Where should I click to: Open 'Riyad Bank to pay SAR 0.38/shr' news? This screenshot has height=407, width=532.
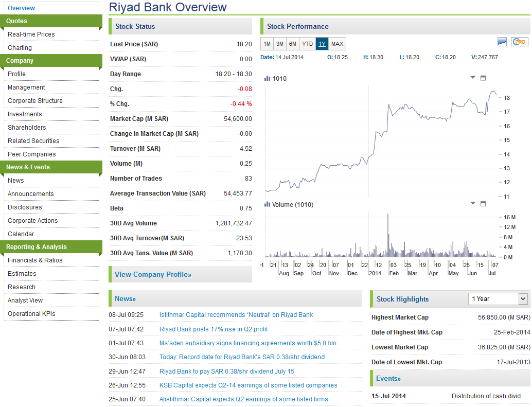pyautogui.click(x=227, y=371)
